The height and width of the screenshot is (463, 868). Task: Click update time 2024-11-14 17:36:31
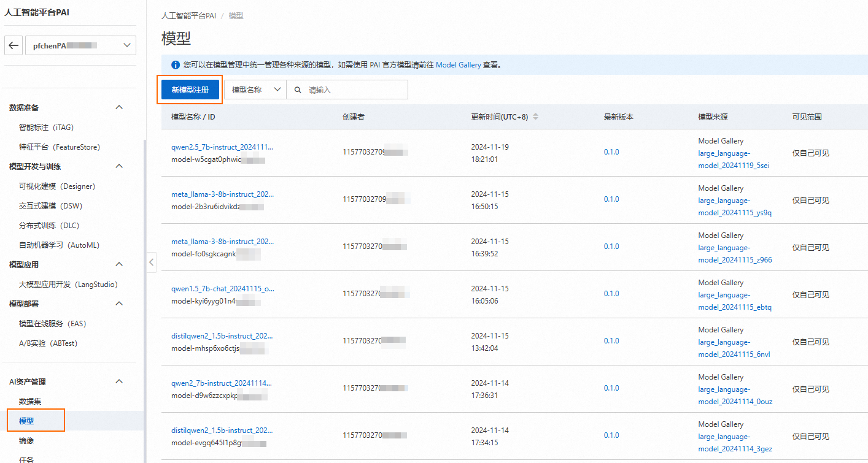coord(490,389)
